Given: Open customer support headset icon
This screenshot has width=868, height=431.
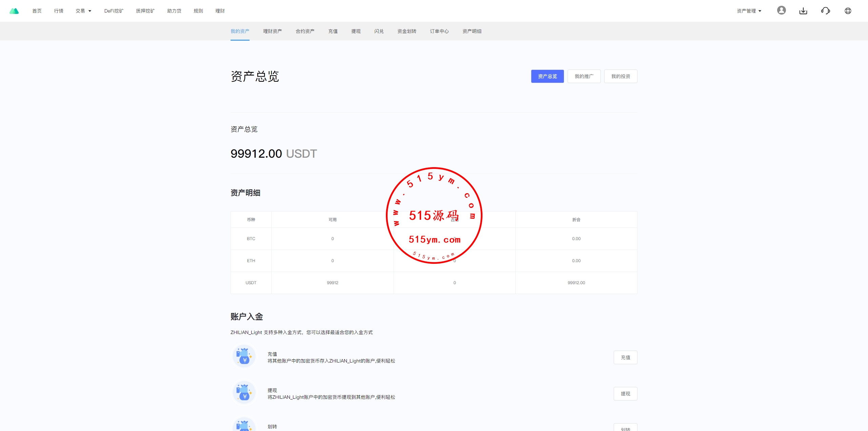Looking at the screenshot, I should click(825, 11).
